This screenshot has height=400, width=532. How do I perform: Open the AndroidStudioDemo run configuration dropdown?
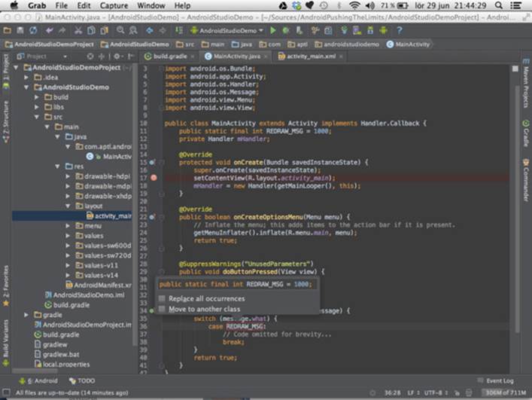227,31
